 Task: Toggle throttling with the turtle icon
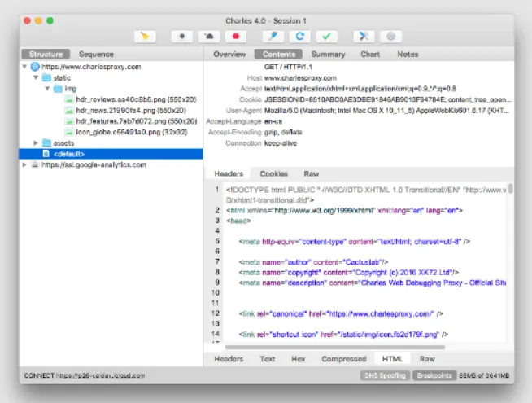(x=209, y=37)
